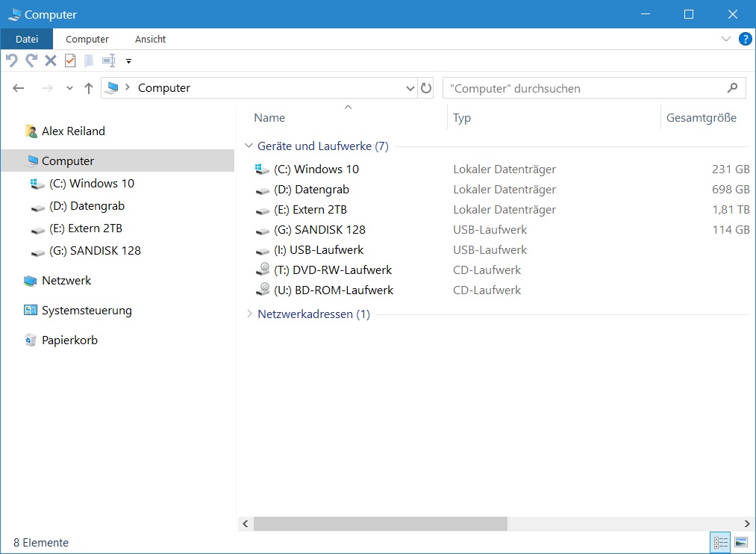This screenshot has height=554, width=756.
Task: Click the Netzwerk icon in sidebar
Action: click(x=31, y=281)
